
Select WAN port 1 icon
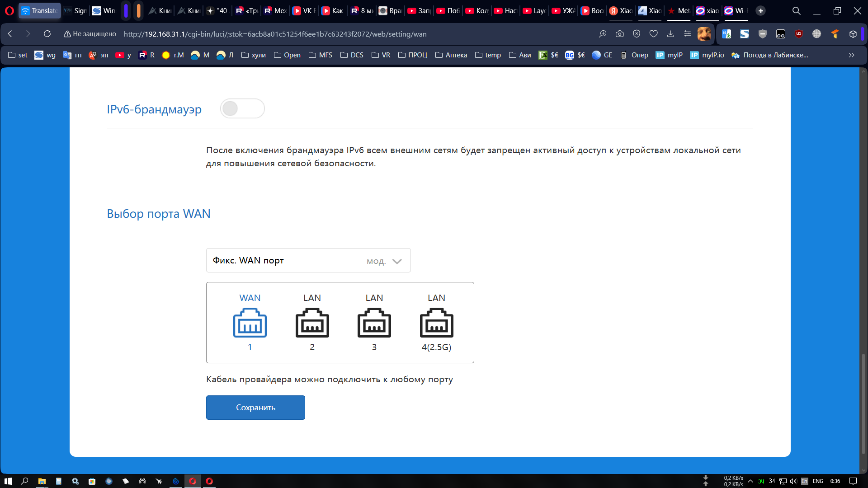[250, 323]
